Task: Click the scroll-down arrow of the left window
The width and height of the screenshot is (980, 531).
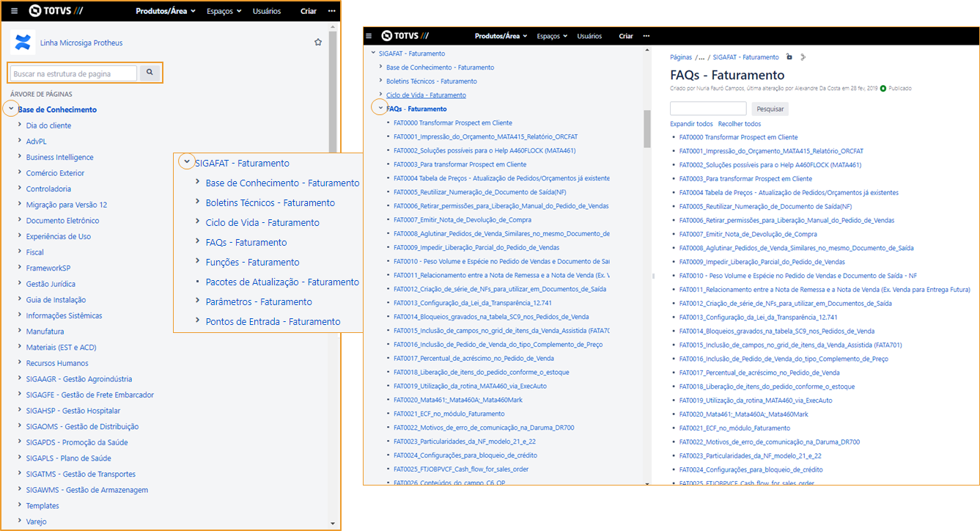Action: (333, 524)
